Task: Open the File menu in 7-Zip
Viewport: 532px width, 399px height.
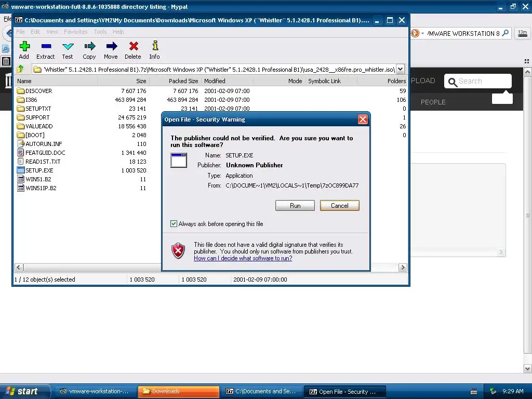Action: [x=20, y=32]
